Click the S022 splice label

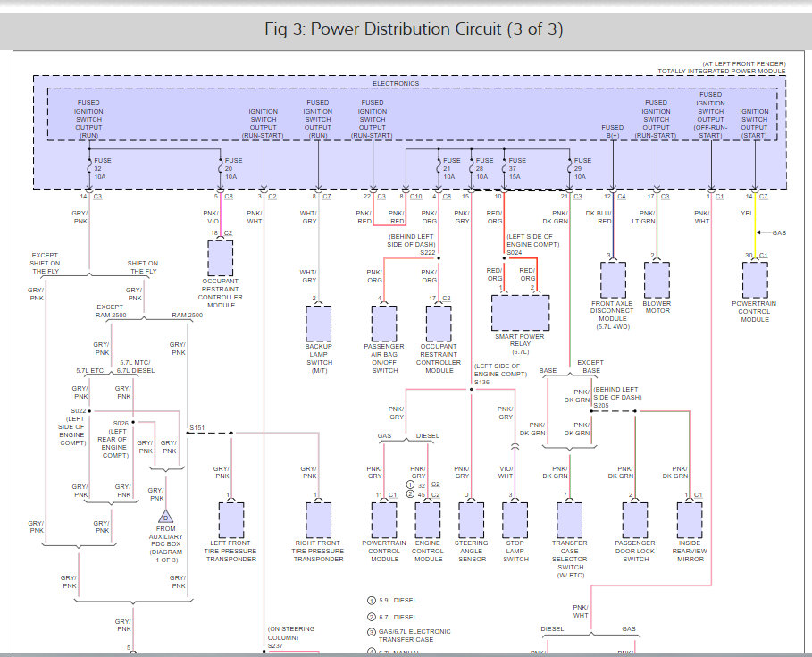point(79,410)
